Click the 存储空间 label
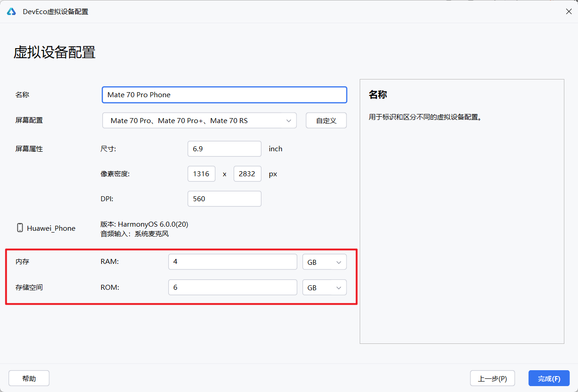Image resolution: width=578 pixels, height=392 pixels. tap(29, 288)
